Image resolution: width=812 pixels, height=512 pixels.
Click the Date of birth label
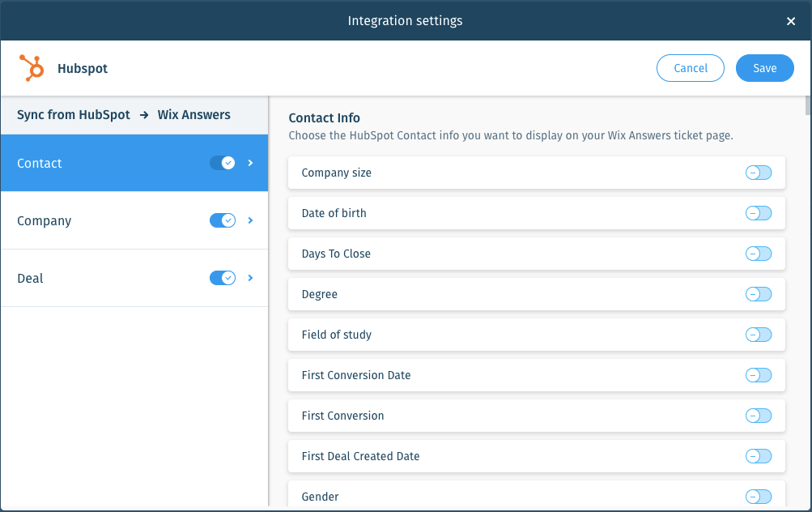tap(334, 213)
